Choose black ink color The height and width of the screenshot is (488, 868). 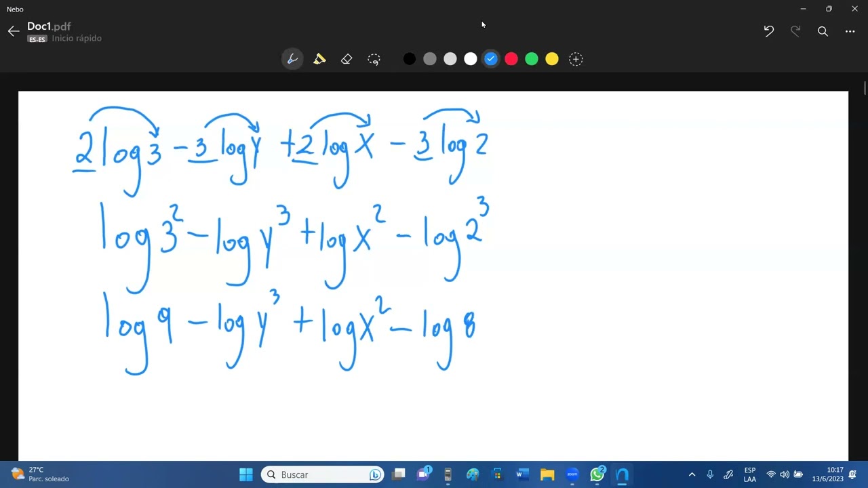point(410,59)
